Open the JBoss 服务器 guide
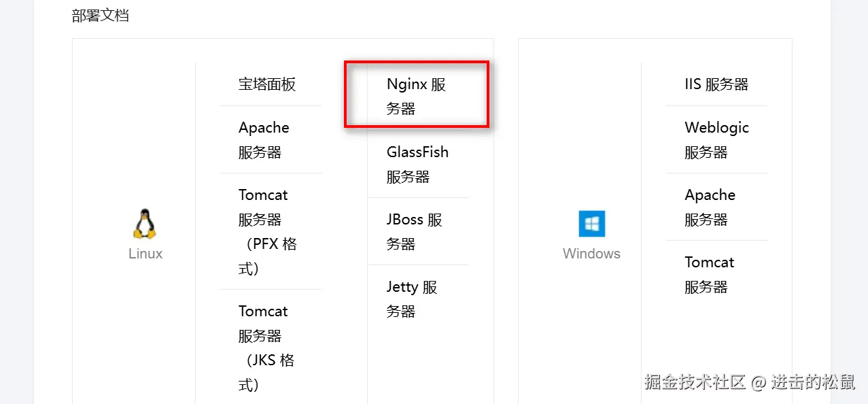 pyautogui.click(x=414, y=231)
